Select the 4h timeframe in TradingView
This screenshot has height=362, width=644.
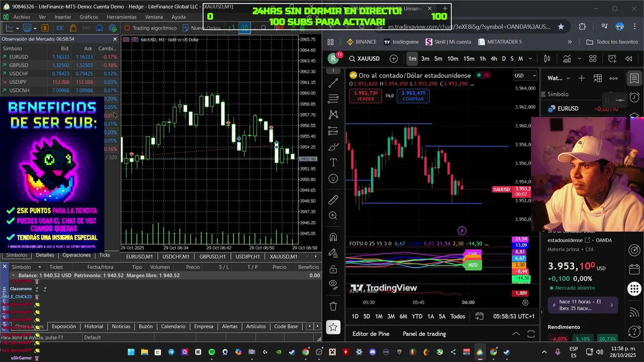click(494, 59)
